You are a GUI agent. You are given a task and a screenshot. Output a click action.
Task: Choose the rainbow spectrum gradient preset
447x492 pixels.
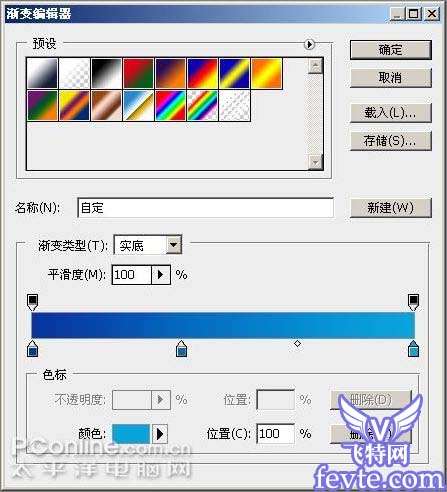(170, 105)
